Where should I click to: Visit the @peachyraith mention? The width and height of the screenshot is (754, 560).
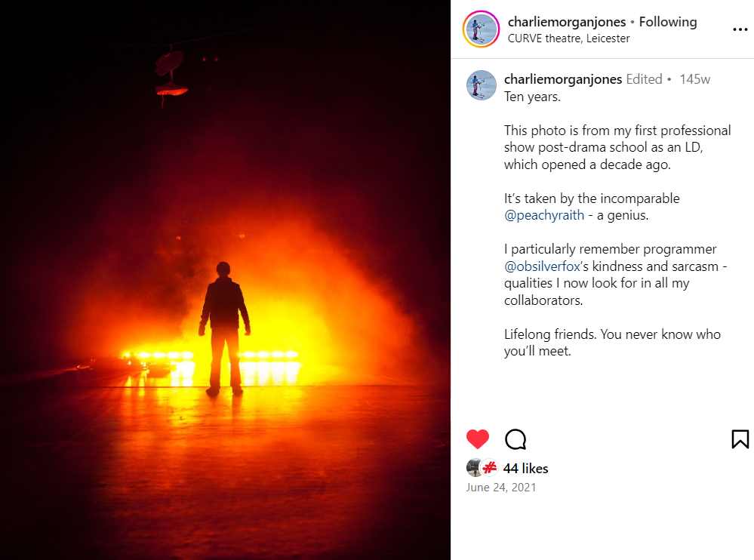[x=544, y=215]
